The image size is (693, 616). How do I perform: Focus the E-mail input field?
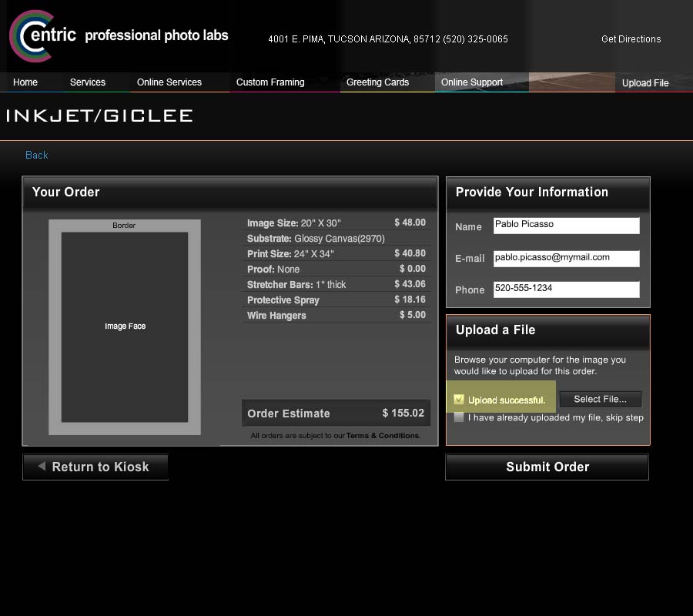[566, 258]
